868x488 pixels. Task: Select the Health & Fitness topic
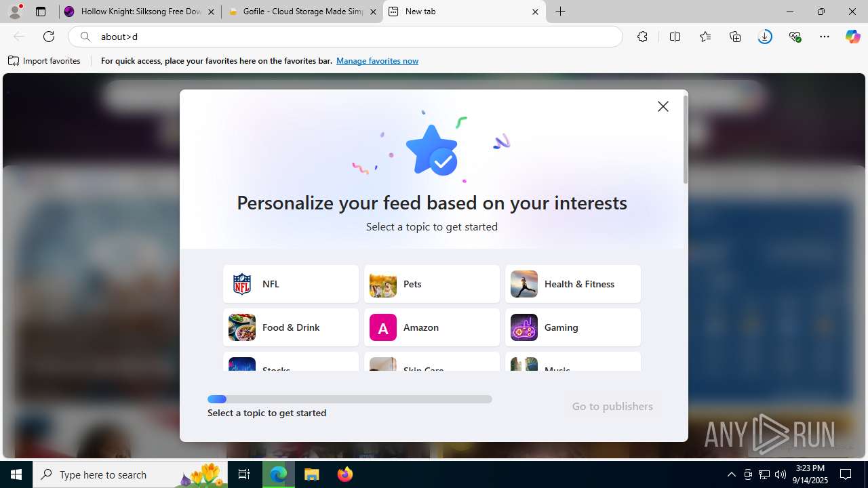[x=573, y=284]
